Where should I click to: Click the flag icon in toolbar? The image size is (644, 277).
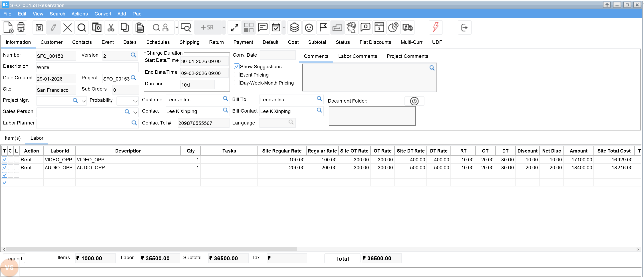click(x=323, y=27)
